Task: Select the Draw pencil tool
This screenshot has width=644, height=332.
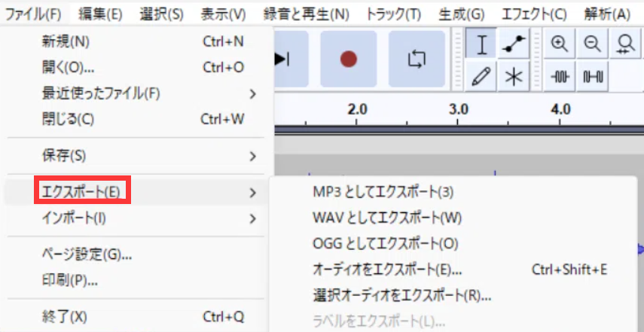Action: [482, 76]
